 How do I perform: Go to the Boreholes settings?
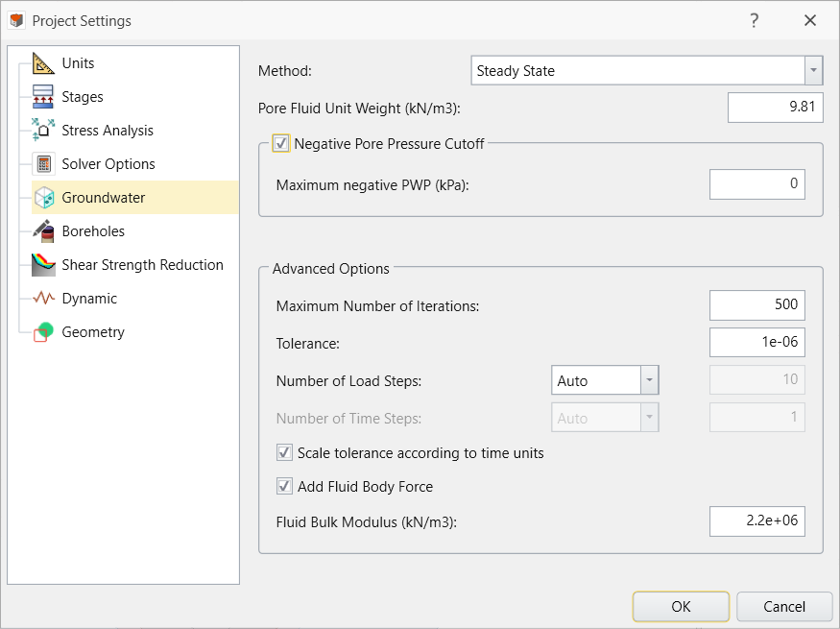[93, 230]
